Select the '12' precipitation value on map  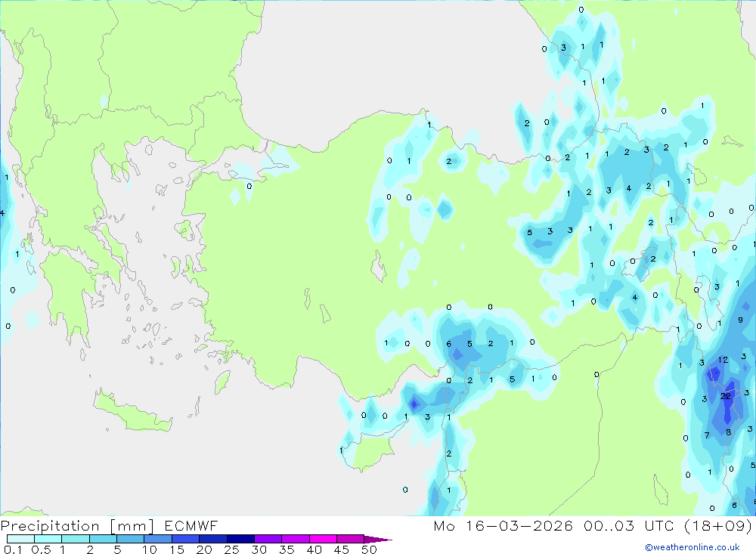723,360
